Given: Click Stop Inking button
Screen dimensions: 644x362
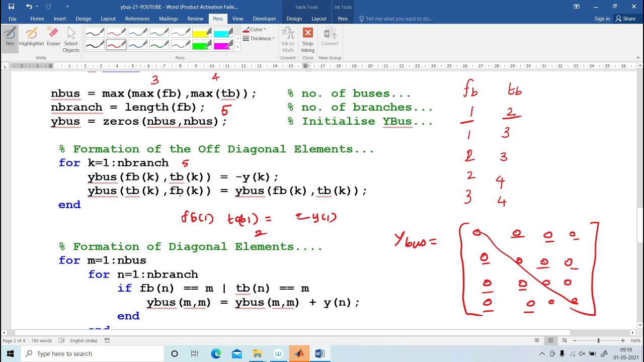Looking at the screenshot, I should coord(308,40).
